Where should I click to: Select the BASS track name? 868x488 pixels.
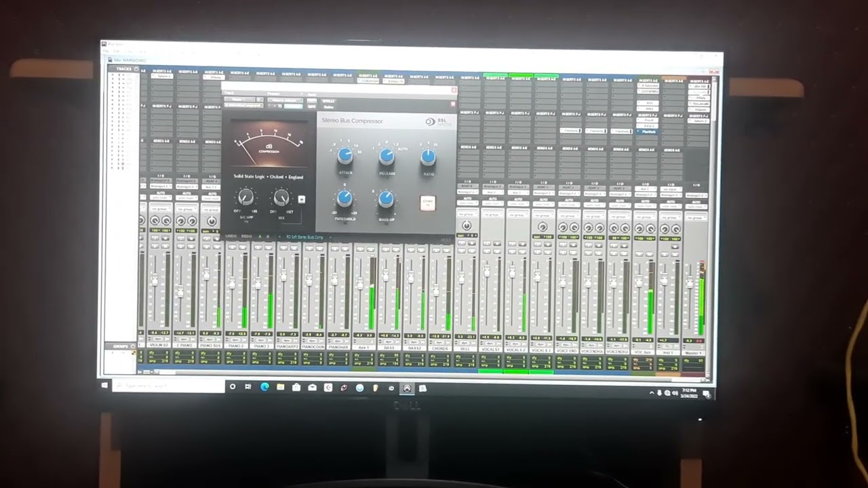tap(389, 348)
